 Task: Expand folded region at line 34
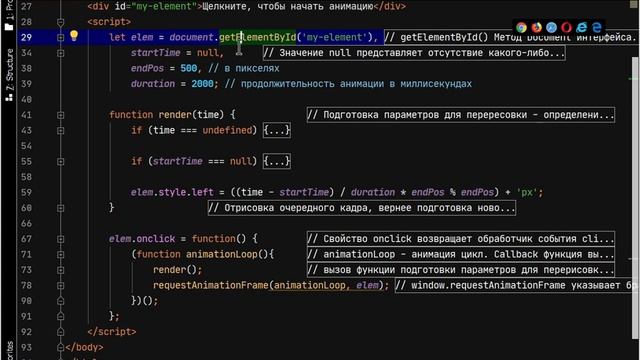coord(60,53)
